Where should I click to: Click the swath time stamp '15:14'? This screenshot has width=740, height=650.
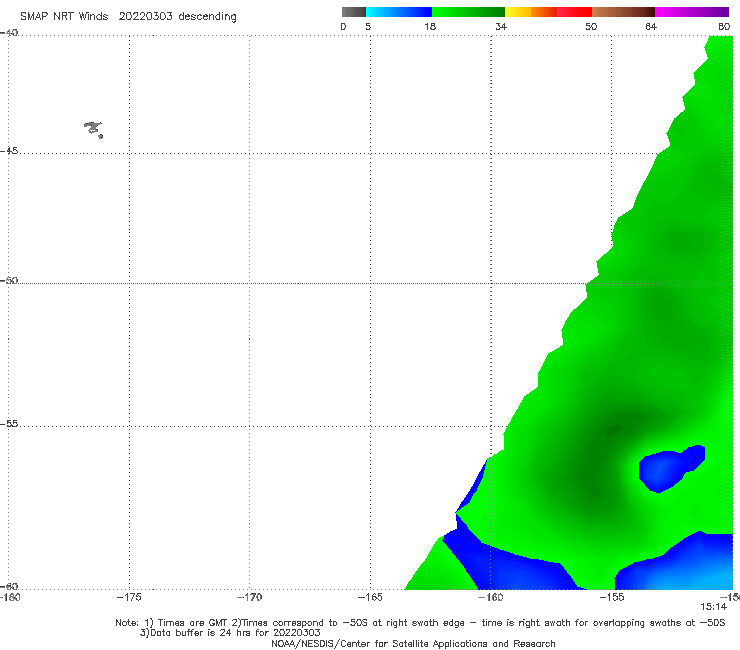pyautogui.click(x=713, y=607)
